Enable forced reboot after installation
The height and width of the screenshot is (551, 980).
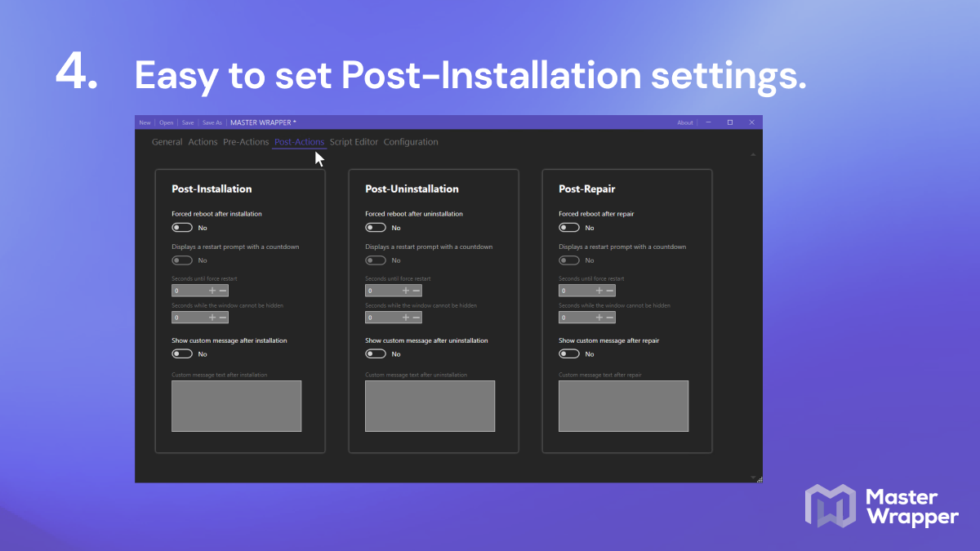coord(182,228)
